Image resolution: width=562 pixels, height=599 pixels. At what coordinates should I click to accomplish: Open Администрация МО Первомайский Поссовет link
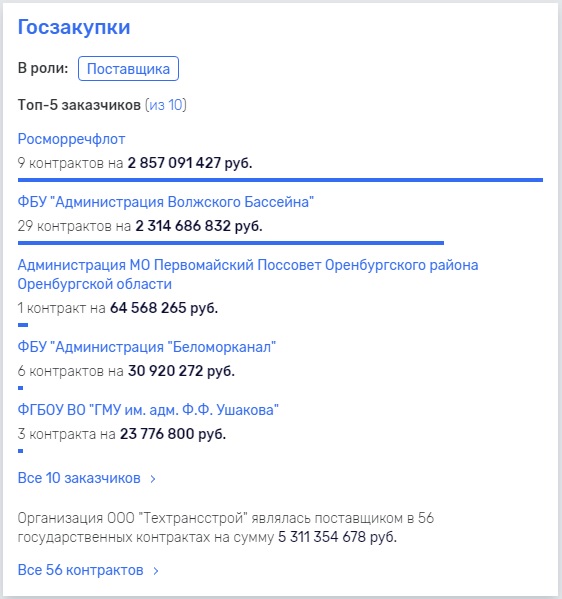tap(248, 274)
